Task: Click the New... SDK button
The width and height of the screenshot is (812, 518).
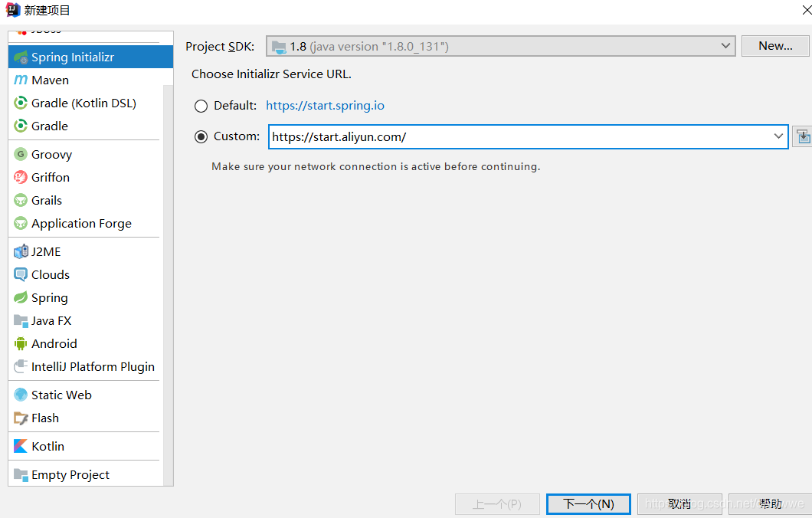Action: (x=774, y=45)
